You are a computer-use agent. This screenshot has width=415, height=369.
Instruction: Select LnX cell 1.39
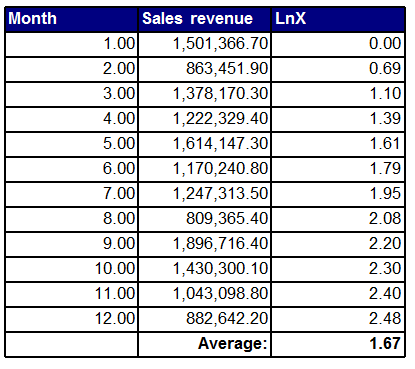(x=338, y=119)
